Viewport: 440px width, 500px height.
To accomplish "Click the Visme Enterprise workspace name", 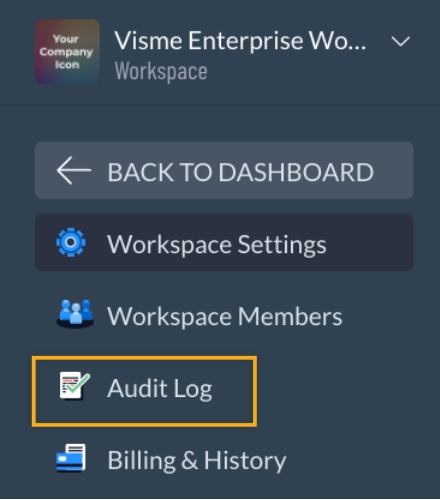I will click(x=240, y=41).
